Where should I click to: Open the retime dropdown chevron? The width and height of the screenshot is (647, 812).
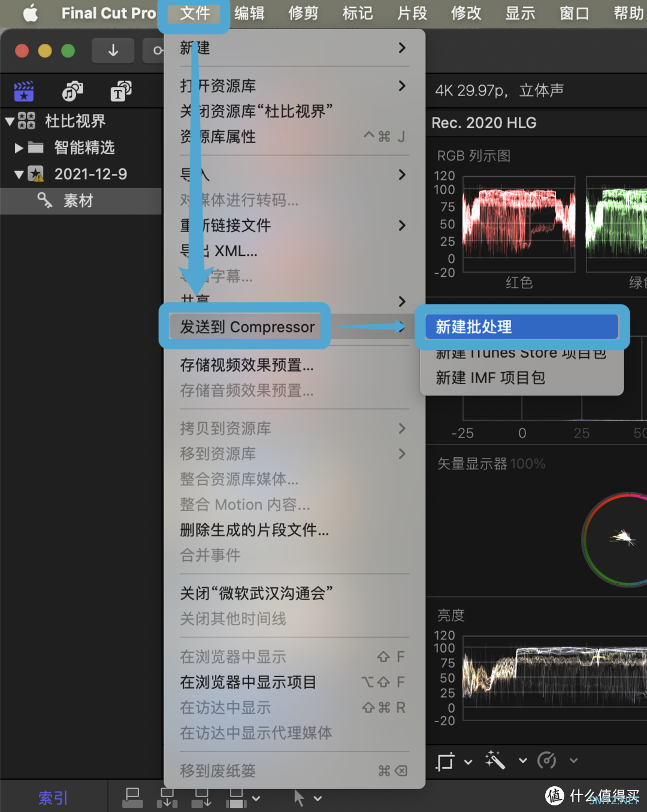(574, 760)
